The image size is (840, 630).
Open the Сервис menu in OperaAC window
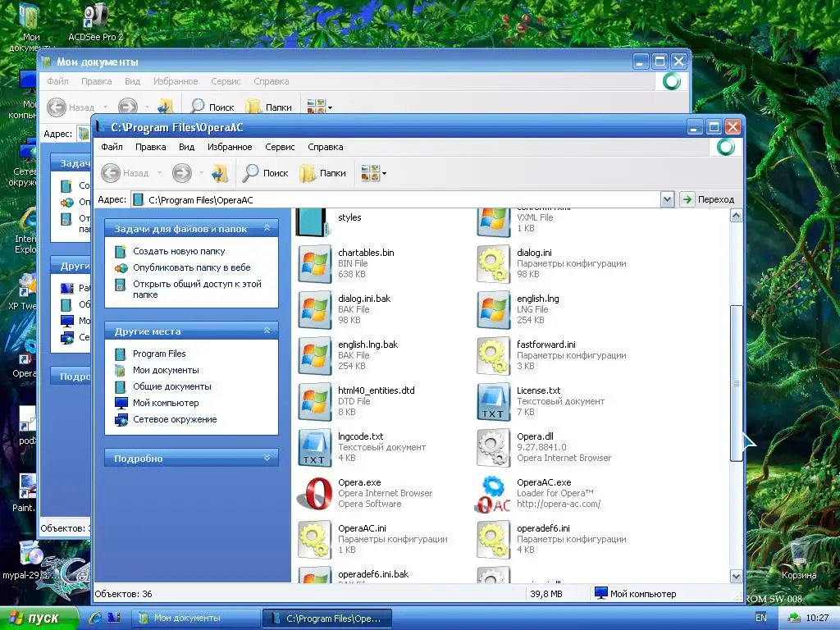point(280,147)
